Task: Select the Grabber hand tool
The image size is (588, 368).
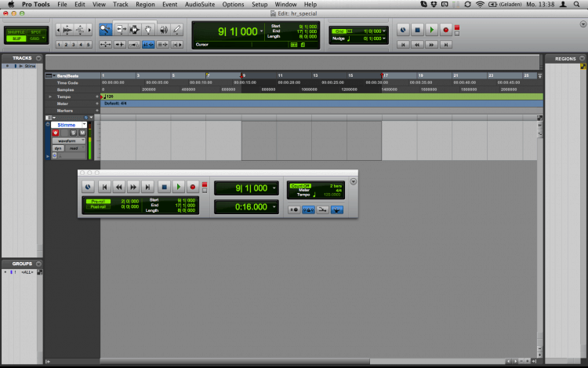Action: [148, 30]
